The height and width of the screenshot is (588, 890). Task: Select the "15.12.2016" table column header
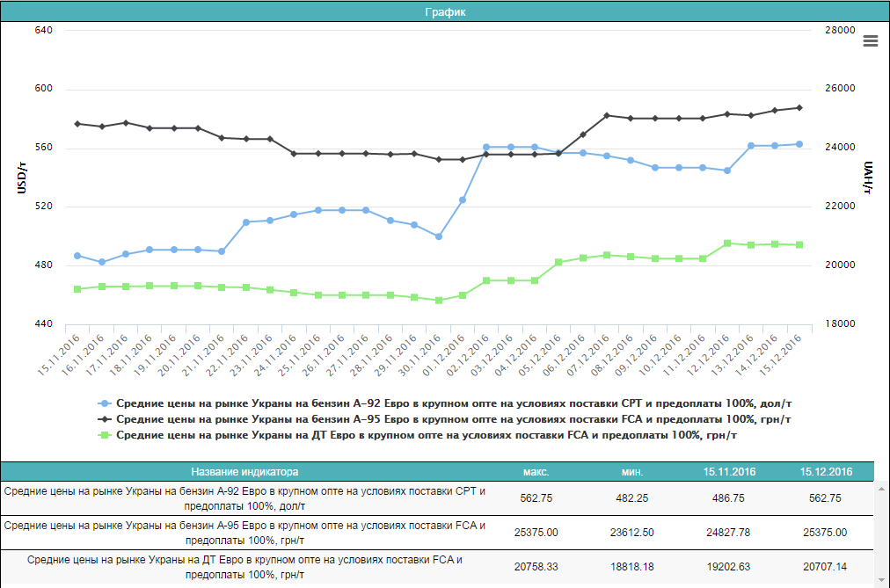pyautogui.click(x=826, y=471)
